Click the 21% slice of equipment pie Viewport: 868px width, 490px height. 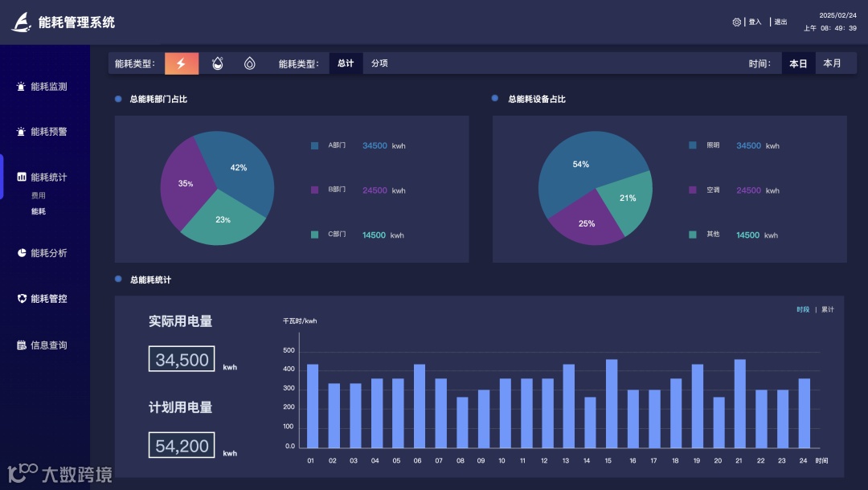(628, 199)
